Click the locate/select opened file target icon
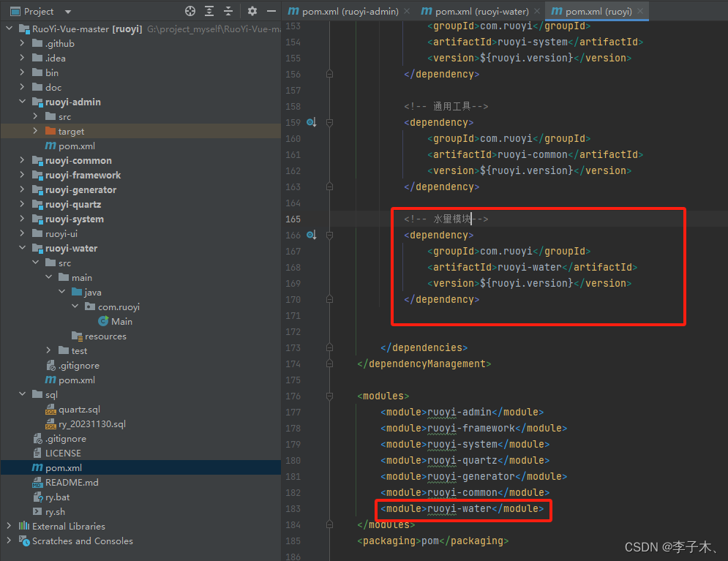Screen dimensions: 728x561 190,11
